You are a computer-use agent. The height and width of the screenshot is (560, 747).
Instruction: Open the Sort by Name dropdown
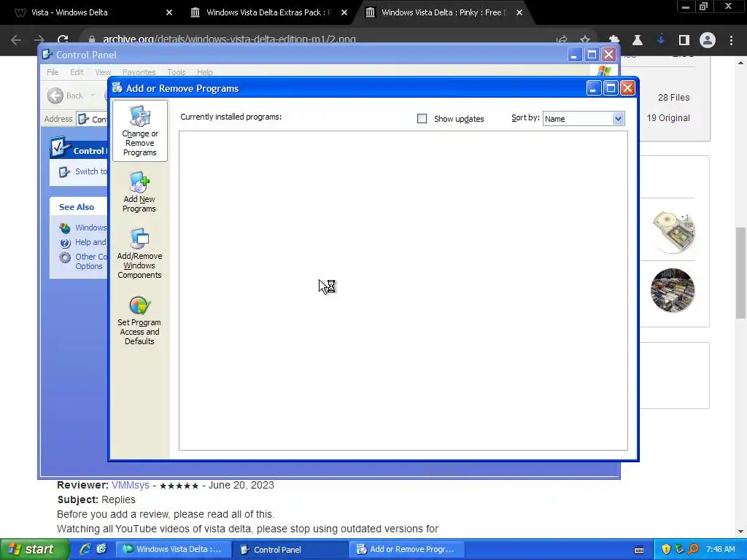tap(584, 119)
